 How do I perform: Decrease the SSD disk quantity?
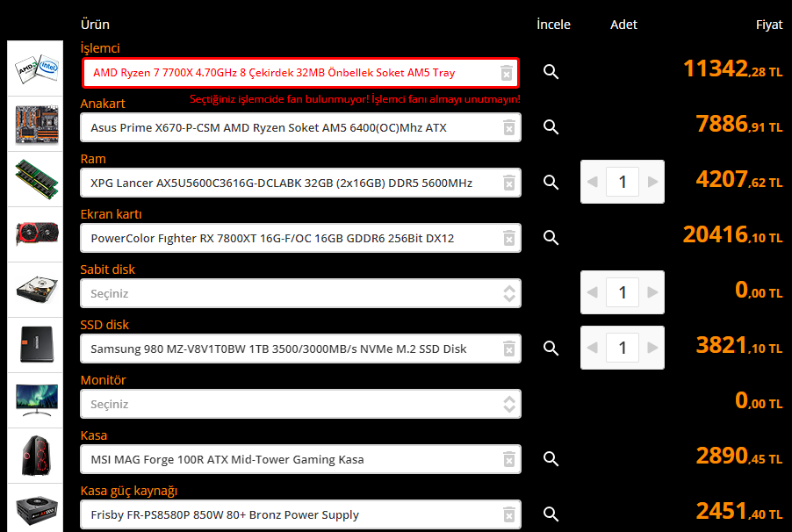click(x=593, y=348)
